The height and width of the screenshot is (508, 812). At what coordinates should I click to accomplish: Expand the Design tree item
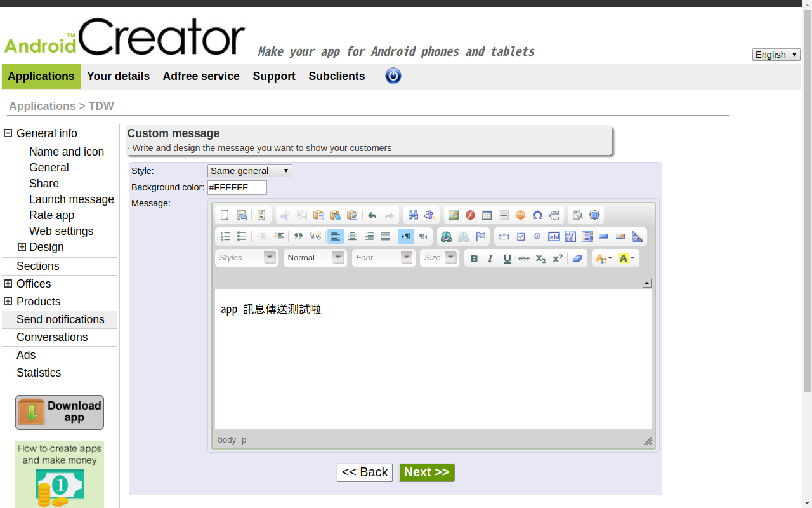click(22, 247)
